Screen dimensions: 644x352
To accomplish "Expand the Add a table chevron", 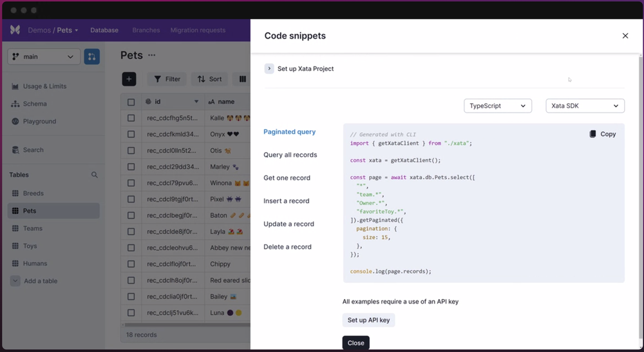I will point(15,281).
